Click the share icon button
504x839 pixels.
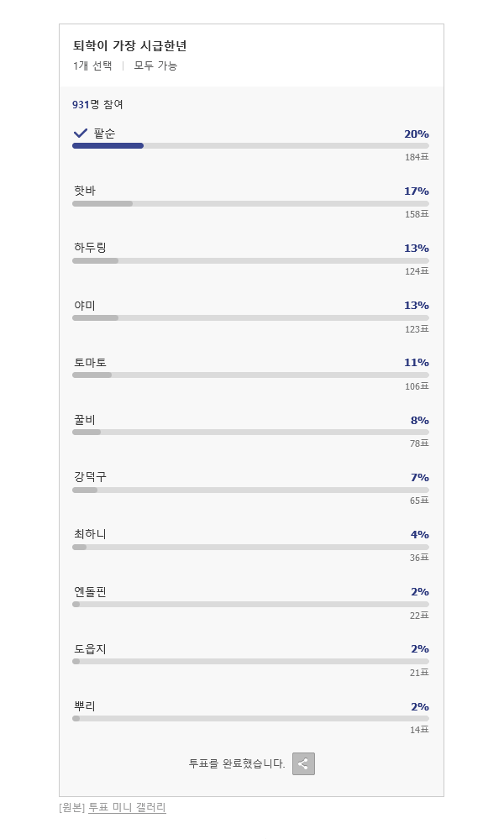click(303, 763)
